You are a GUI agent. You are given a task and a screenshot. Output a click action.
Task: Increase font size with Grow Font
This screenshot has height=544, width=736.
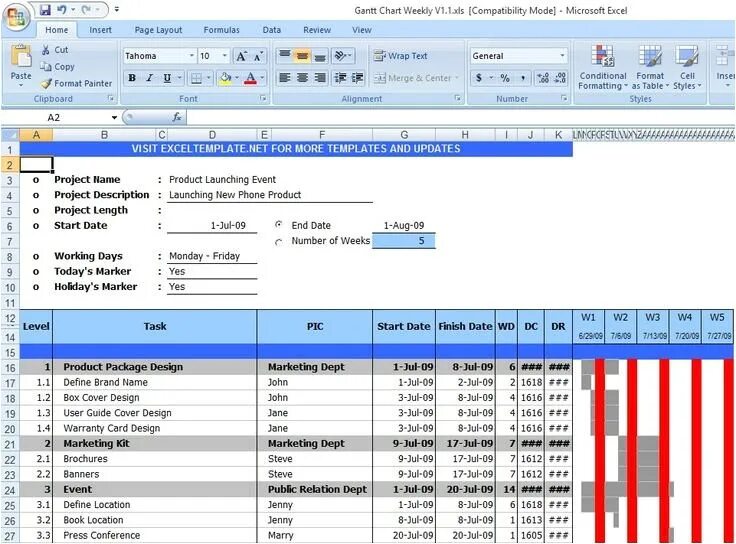pos(241,56)
